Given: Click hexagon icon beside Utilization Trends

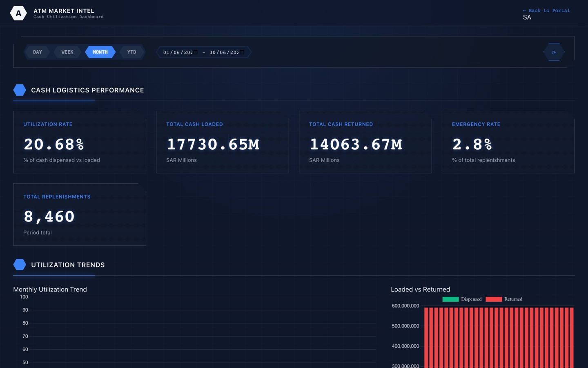Looking at the screenshot, I should [x=20, y=265].
